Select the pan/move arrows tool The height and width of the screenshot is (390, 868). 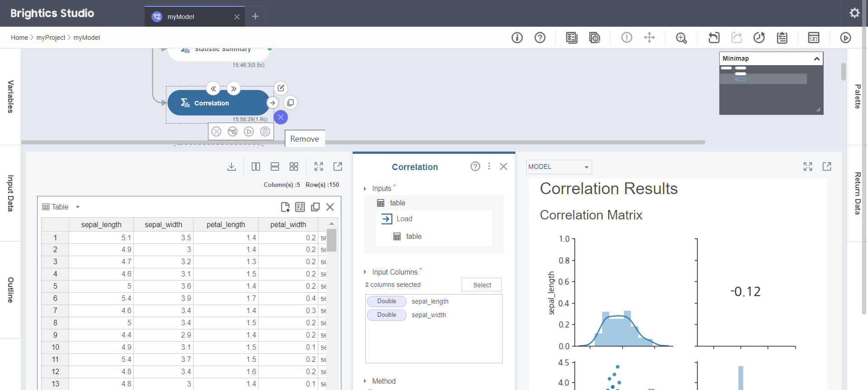pos(649,38)
